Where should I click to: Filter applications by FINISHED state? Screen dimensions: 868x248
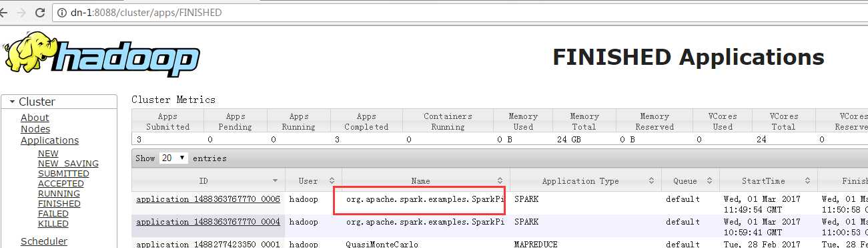click(x=59, y=204)
